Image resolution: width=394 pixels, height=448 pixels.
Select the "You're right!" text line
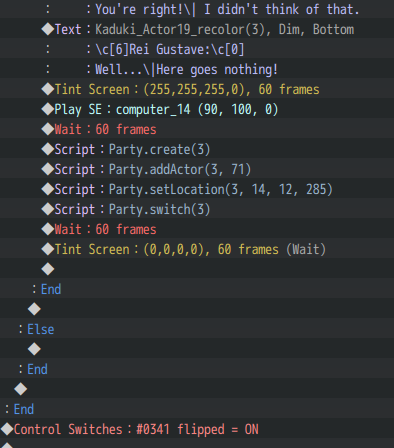point(197,9)
